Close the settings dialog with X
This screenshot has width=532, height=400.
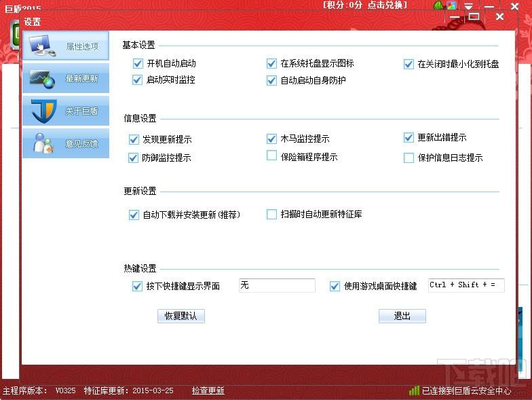[499, 17]
